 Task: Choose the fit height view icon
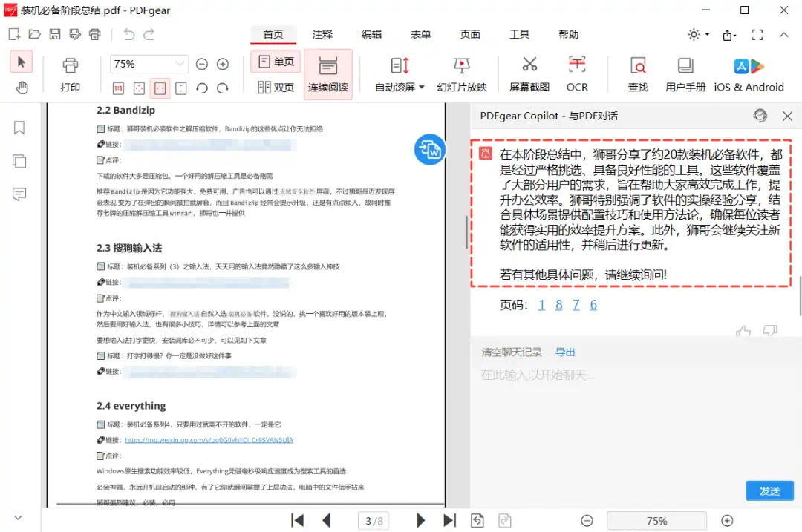tap(180, 88)
